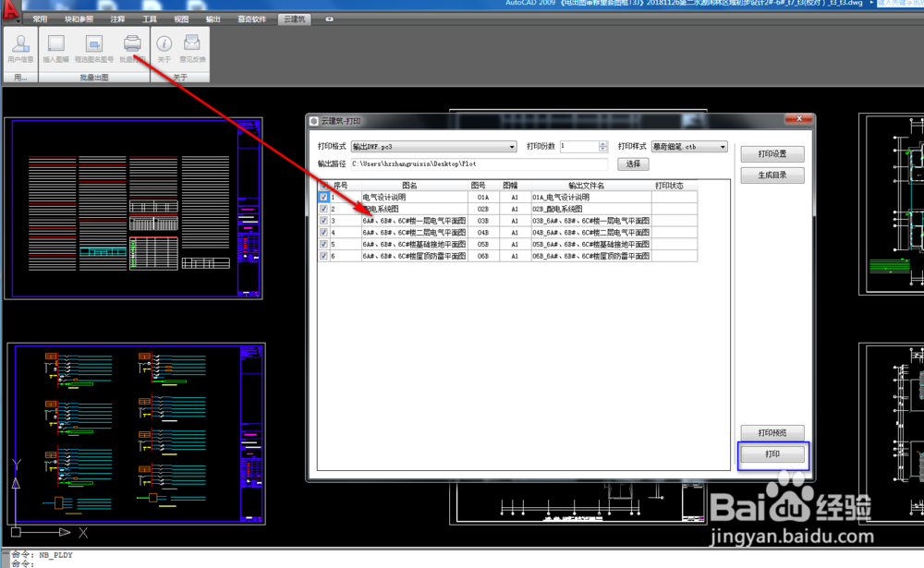Uncheck row 1 电气设计说明 checkbox
This screenshot has width=924, height=568.
pyautogui.click(x=323, y=197)
